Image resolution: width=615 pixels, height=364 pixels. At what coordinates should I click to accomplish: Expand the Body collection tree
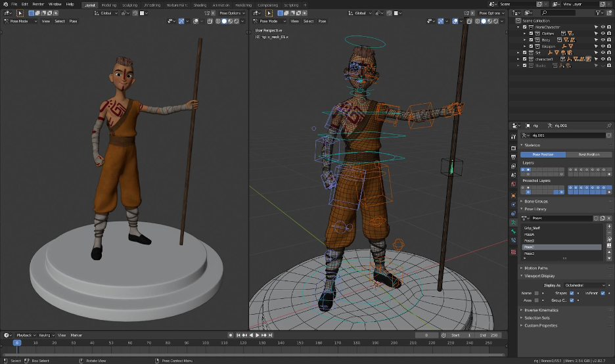coord(525,40)
